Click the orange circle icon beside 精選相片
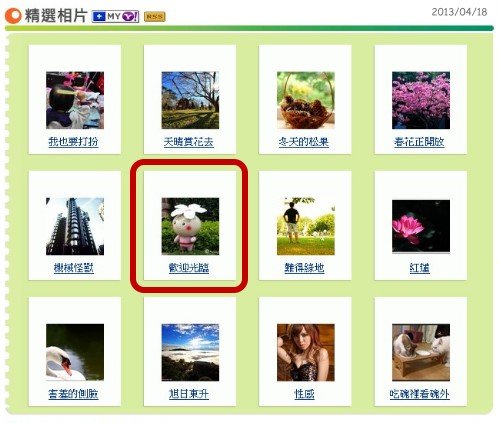The height and width of the screenshot is (423, 500). tap(14, 16)
